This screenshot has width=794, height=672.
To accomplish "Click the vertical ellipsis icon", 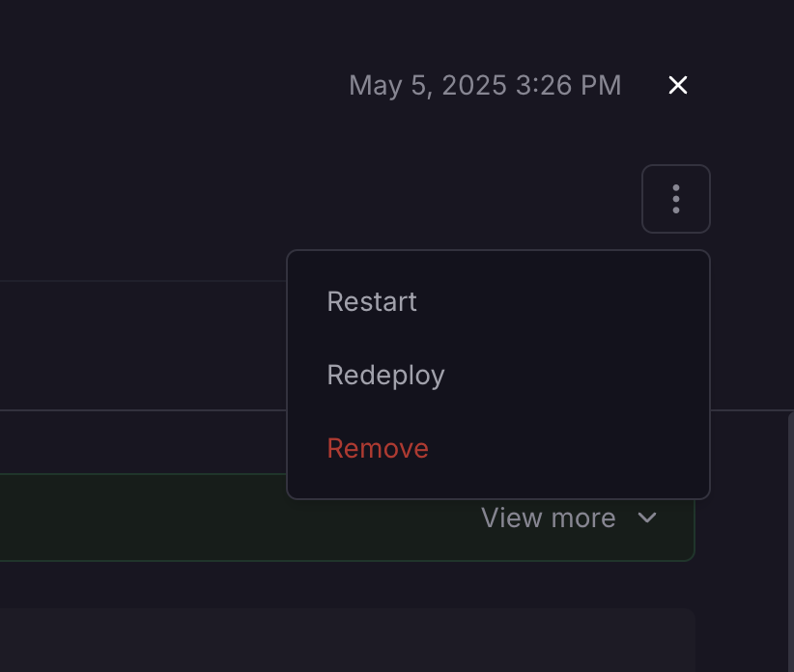I will 676,199.
